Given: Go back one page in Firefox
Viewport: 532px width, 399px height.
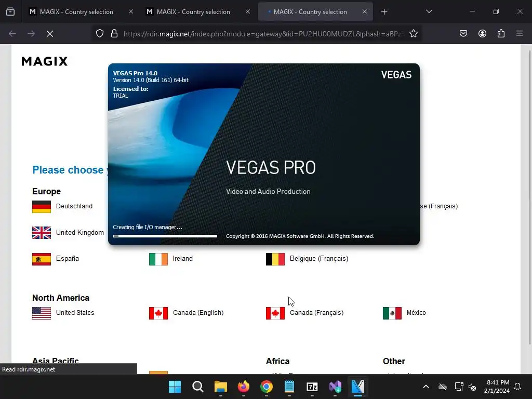Looking at the screenshot, I should pos(12,34).
